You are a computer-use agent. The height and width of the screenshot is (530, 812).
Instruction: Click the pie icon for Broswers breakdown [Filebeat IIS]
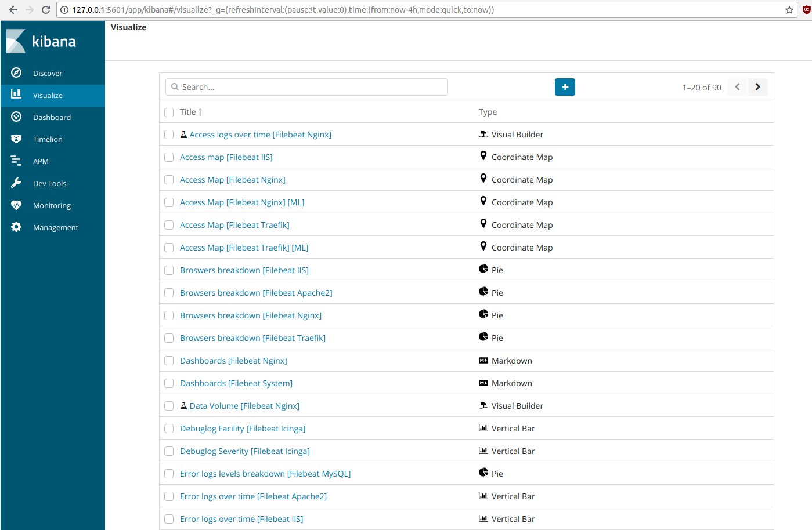483,269
